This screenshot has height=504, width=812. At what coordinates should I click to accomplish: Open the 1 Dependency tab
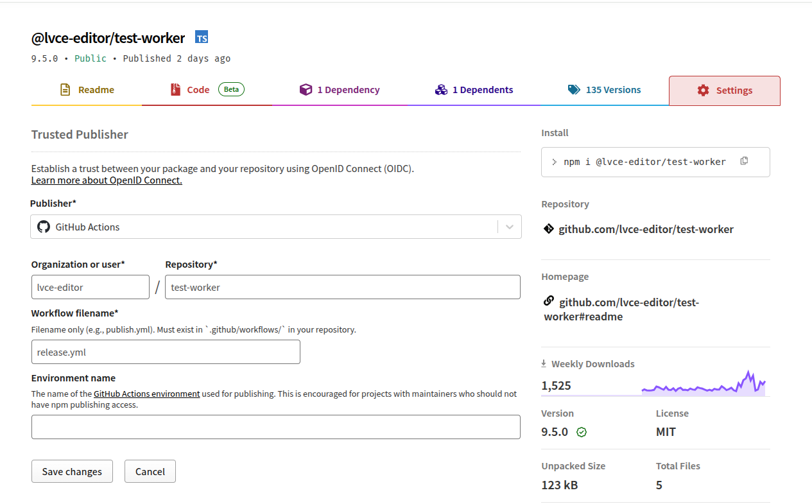(340, 89)
